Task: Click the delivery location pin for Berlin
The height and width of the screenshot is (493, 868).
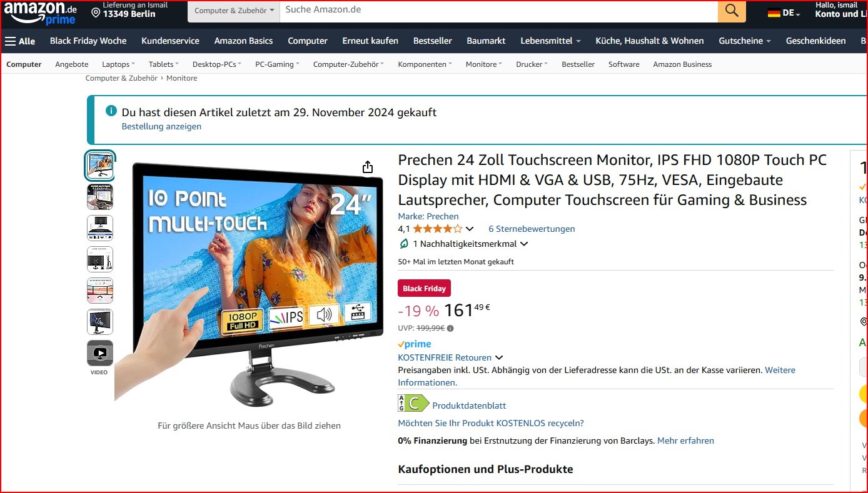Action: (96, 12)
